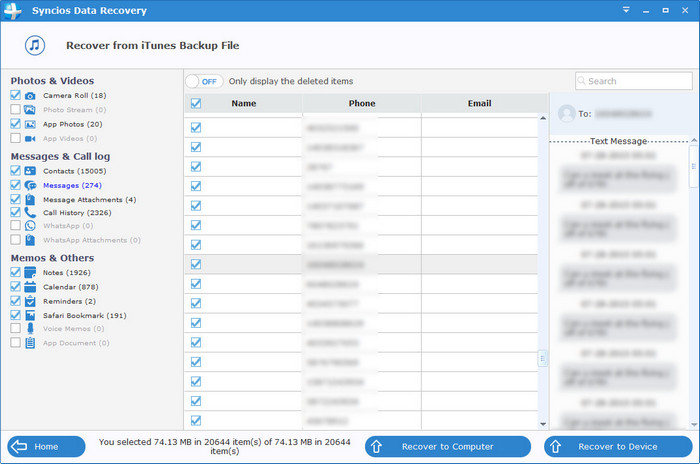Check the Photo Stream checkbox
700x464 pixels.
click(15, 109)
